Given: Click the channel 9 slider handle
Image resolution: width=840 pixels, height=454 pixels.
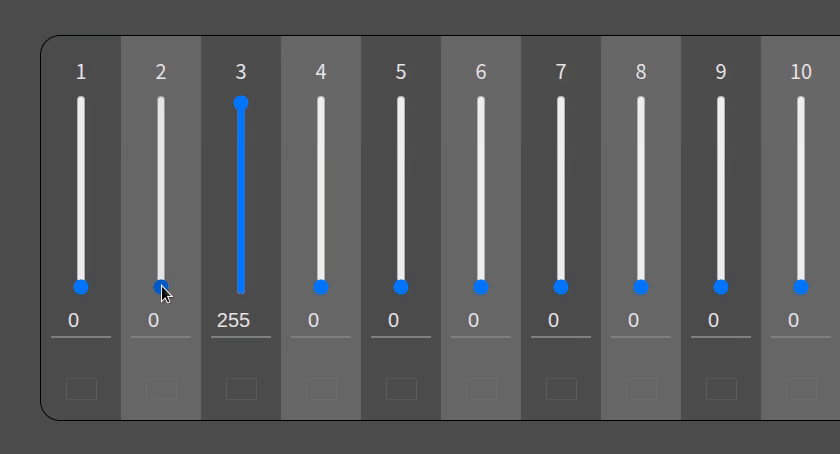Looking at the screenshot, I should click(x=721, y=287).
